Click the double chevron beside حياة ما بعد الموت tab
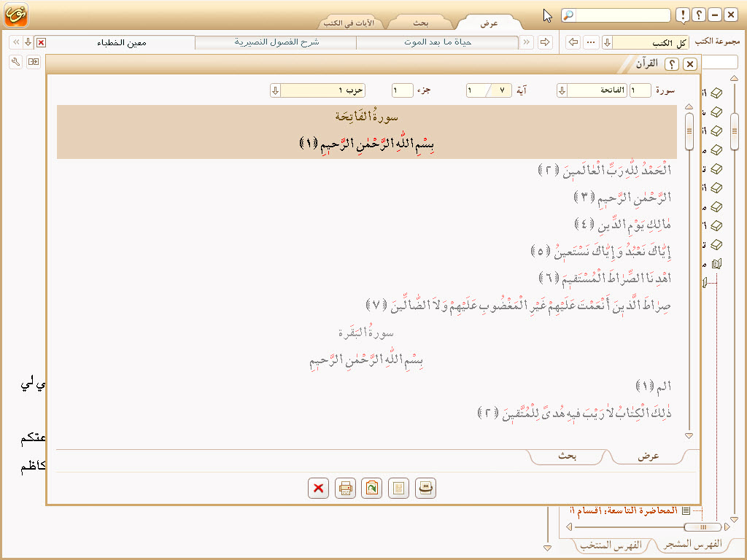Screen dimensions: 747x560 [527, 42]
